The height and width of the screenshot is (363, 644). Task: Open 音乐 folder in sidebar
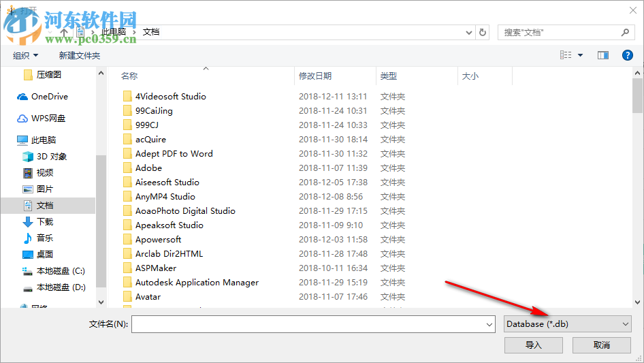click(x=38, y=238)
